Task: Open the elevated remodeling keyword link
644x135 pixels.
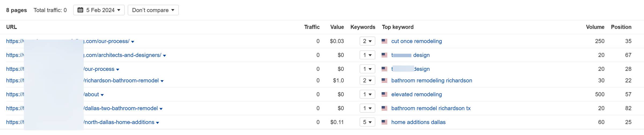Action: pos(416,94)
